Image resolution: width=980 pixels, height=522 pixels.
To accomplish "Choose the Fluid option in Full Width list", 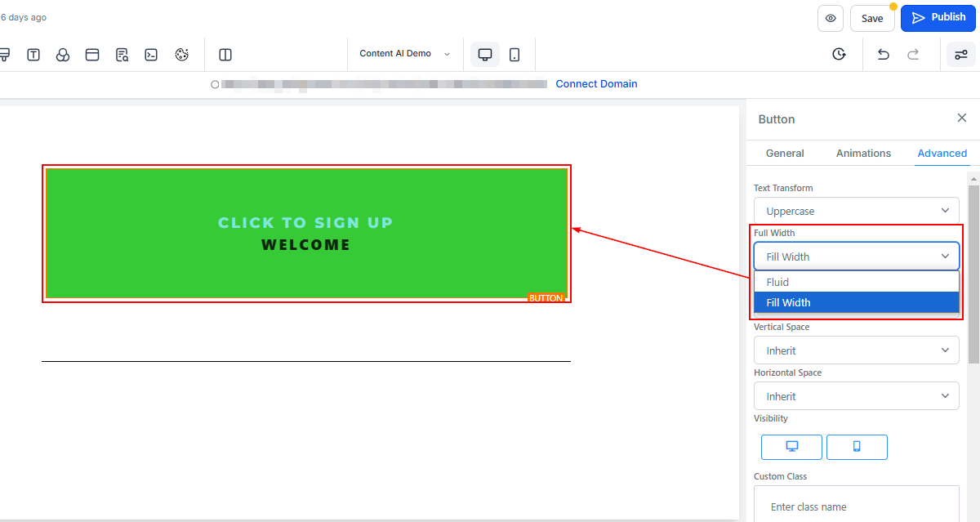I will pyautogui.click(x=856, y=282).
